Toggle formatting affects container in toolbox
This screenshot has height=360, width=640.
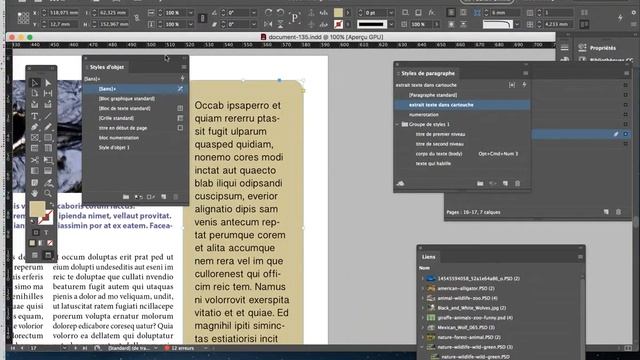click(x=36, y=232)
